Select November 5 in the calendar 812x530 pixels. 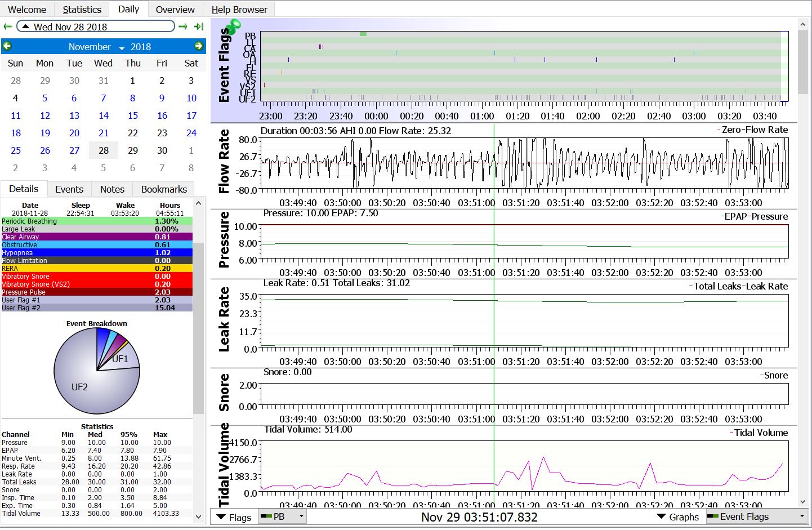coord(45,98)
